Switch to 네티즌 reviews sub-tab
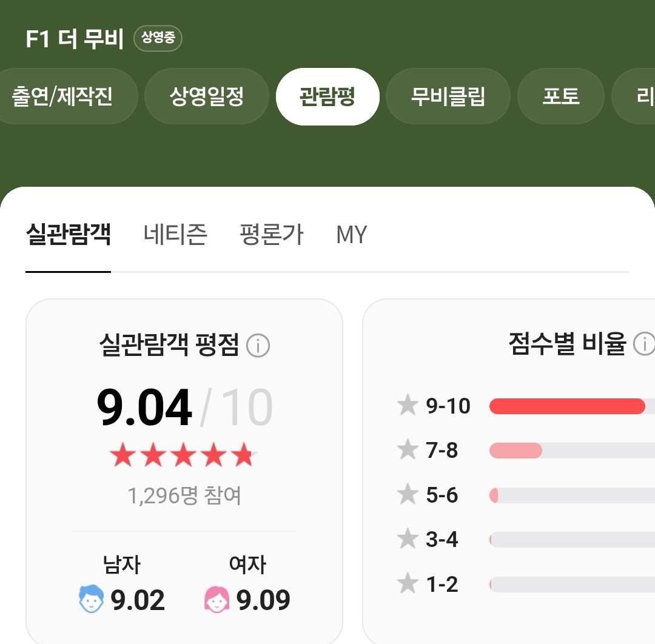The width and height of the screenshot is (655, 644). [175, 234]
